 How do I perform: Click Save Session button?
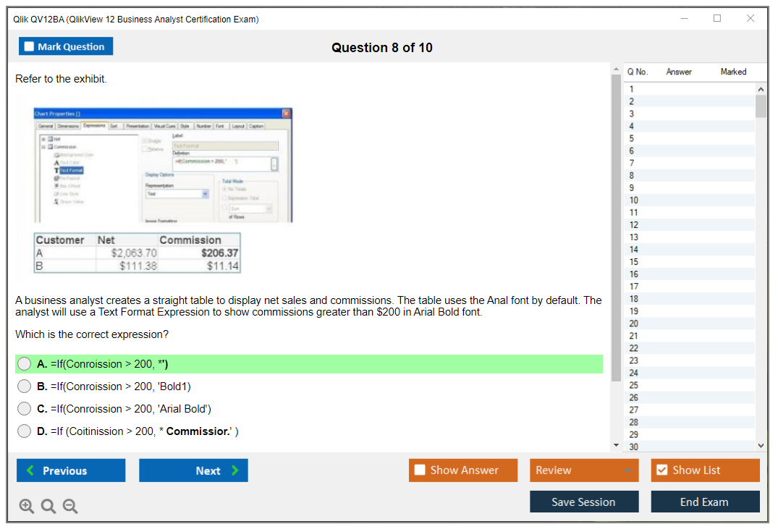tap(584, 502)
